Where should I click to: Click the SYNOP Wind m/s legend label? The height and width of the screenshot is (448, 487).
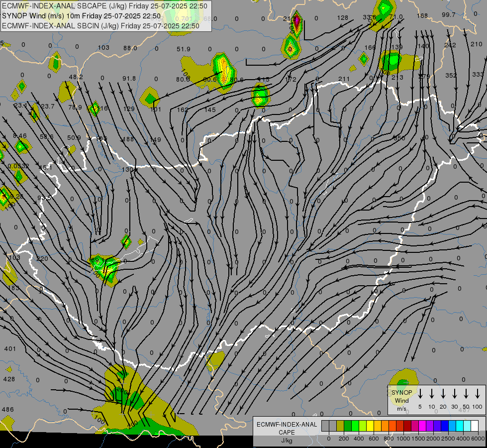[x=401, y=400]
